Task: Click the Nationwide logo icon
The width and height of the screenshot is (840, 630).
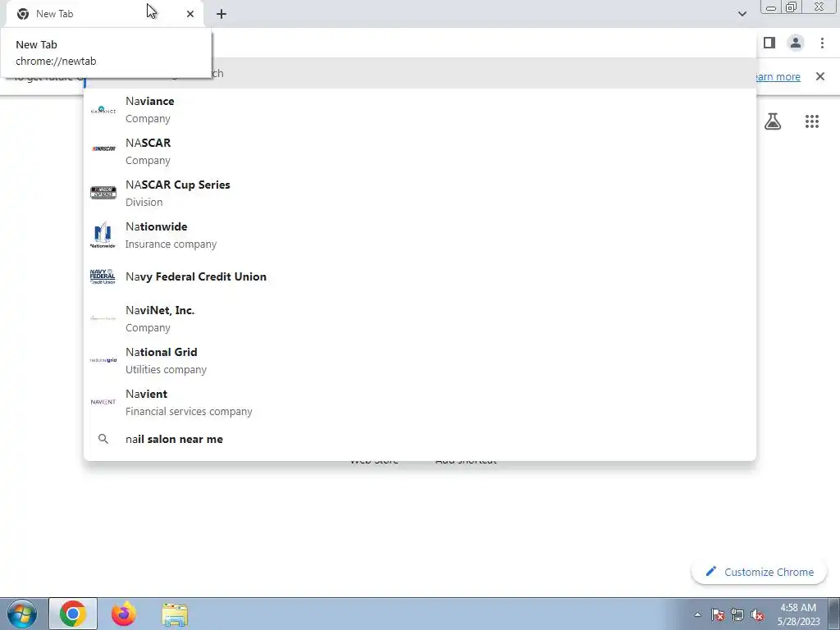Action: 103,235
